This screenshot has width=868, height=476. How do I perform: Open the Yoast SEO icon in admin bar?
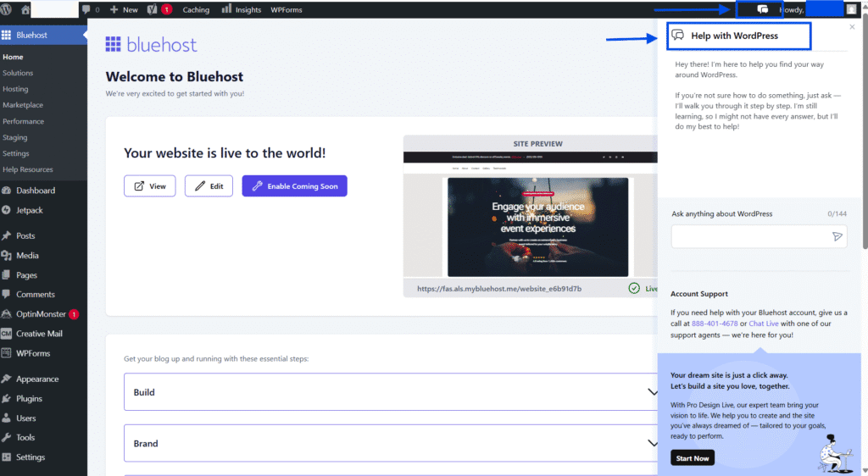153,9
